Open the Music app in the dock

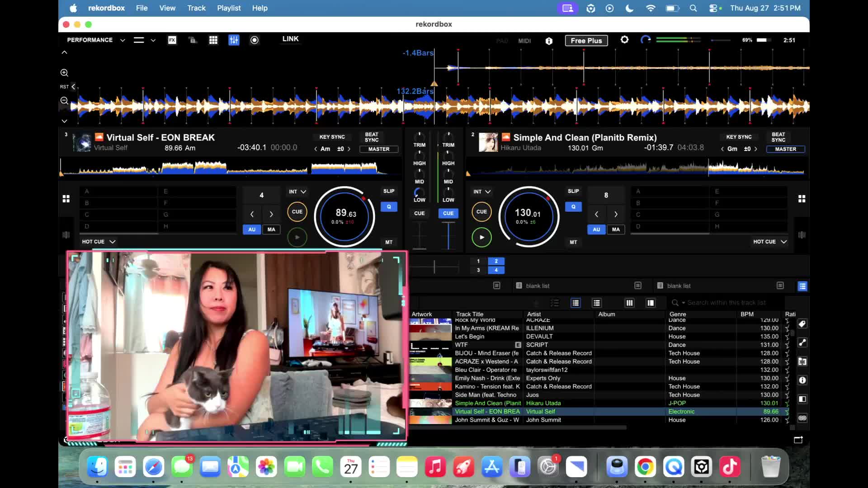(x=435, y=467)
